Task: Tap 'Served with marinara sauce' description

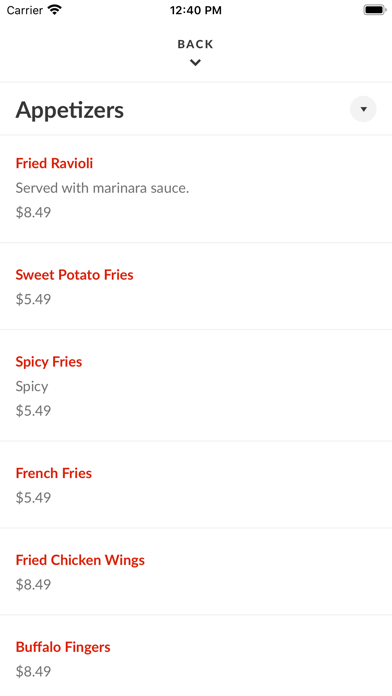Action: click(x=103, y=188)
